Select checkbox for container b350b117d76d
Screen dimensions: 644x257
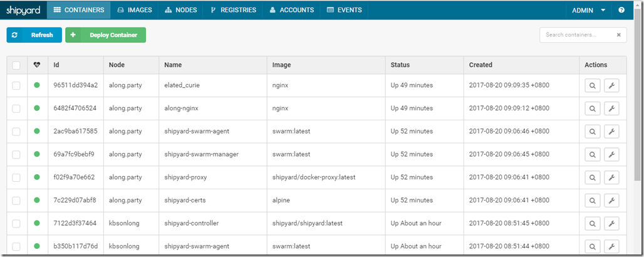[x=16, y=247]
